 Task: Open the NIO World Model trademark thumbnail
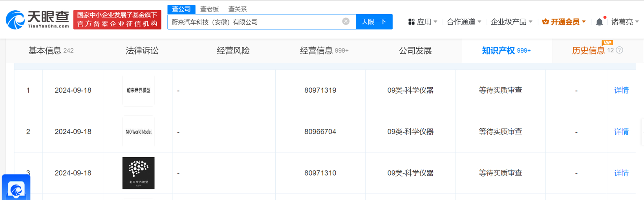138,132
